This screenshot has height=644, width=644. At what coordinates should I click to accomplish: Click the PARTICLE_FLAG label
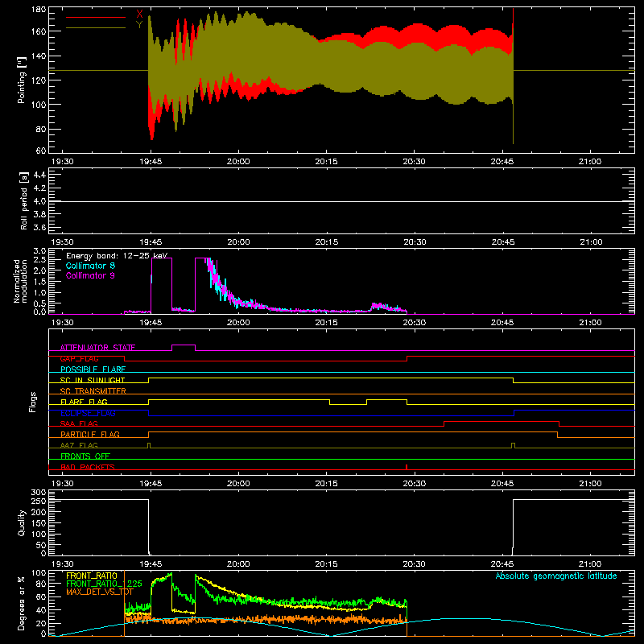pyautogui.click(x=90, y=434)
